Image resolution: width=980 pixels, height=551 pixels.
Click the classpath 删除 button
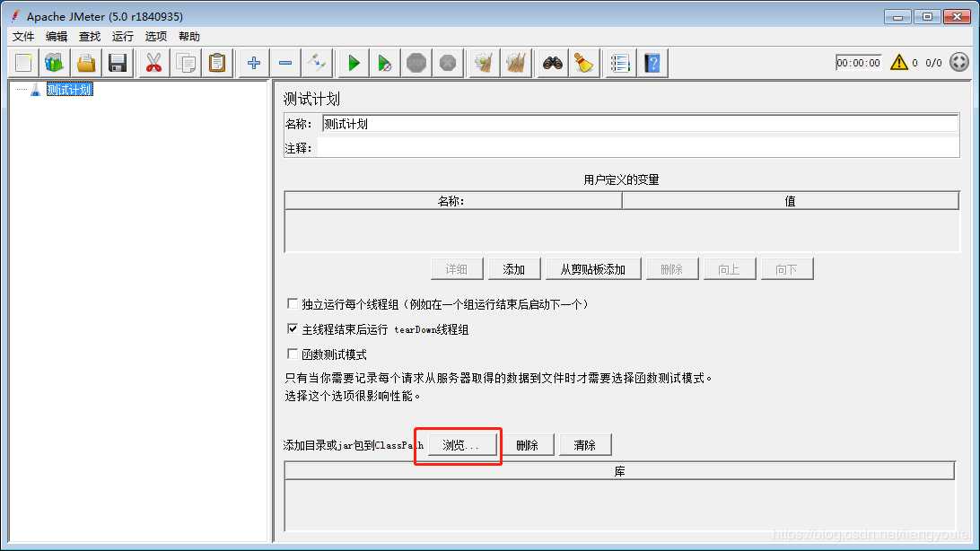[527, 445]
